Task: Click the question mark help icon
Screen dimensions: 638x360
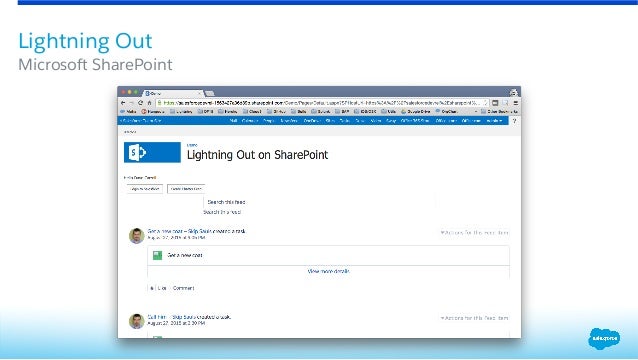Action: [514, 121]
